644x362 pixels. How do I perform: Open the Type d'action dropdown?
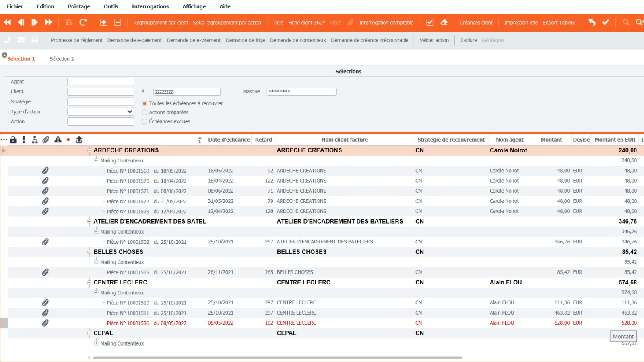(x=129, y=111)
